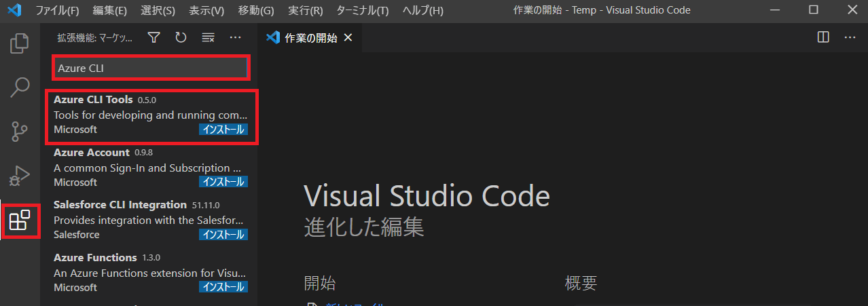Install the Azure CLI Tools extension
Viewport: 868px width, 306px height.
click(223, 129)
